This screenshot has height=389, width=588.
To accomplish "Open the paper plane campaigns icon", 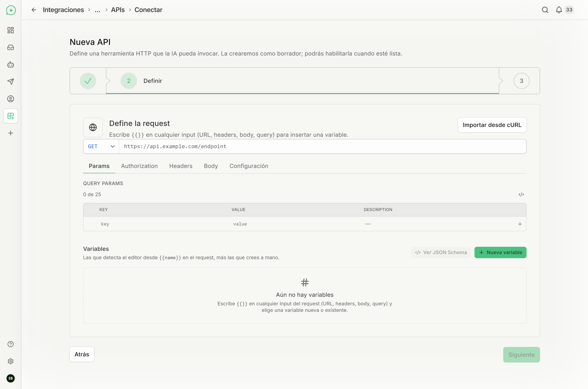I will coord(11,82).
